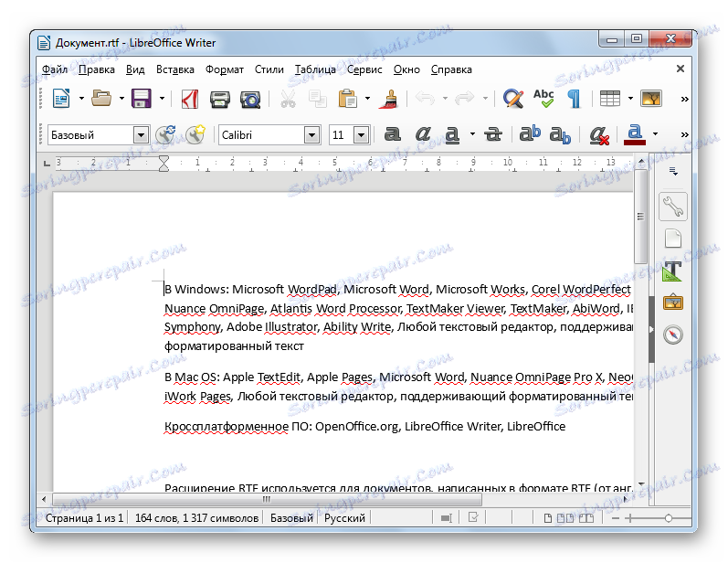
Task: Select multiple-page view in status bar
Action: pyautogui.click(x=565, y=518)
